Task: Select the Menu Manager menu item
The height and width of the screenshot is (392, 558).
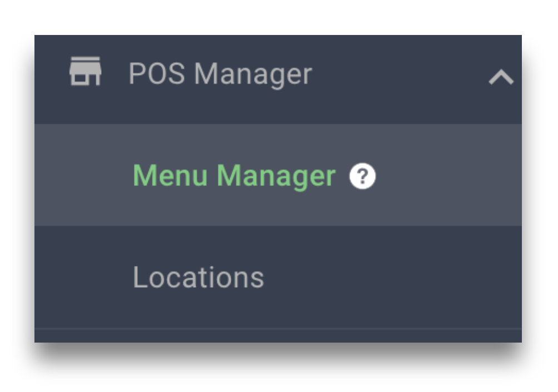Action: [278, 175]
